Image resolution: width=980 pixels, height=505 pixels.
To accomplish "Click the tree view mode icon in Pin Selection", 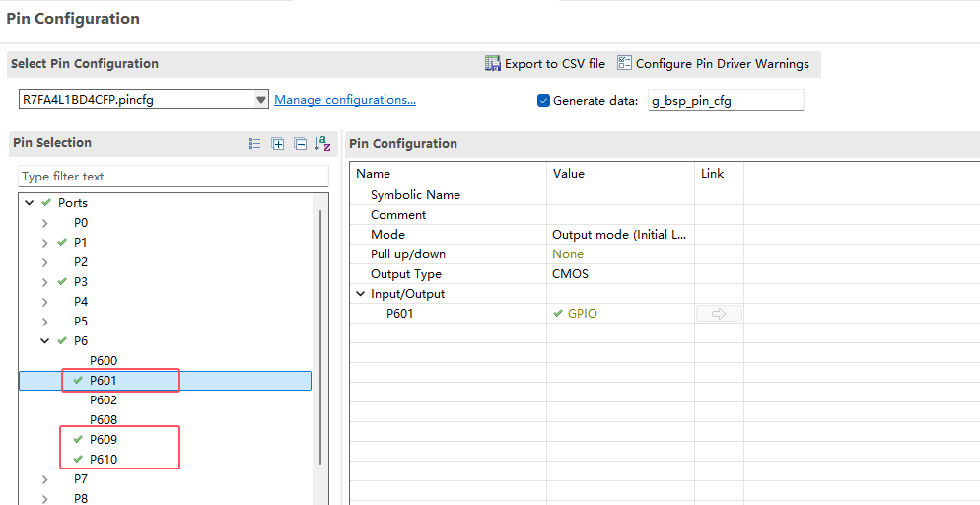I will 255,144.
